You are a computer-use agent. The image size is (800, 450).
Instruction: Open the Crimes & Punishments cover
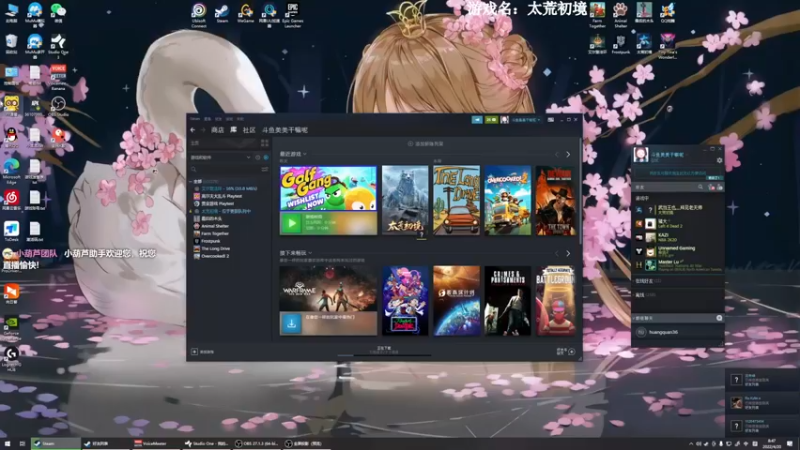[508, 301]
